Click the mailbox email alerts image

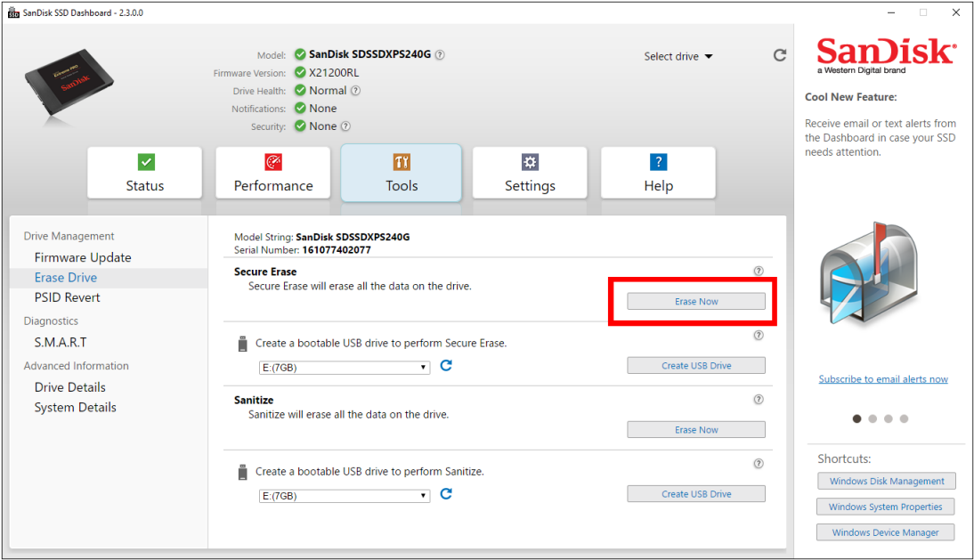(x=869, y=274)
